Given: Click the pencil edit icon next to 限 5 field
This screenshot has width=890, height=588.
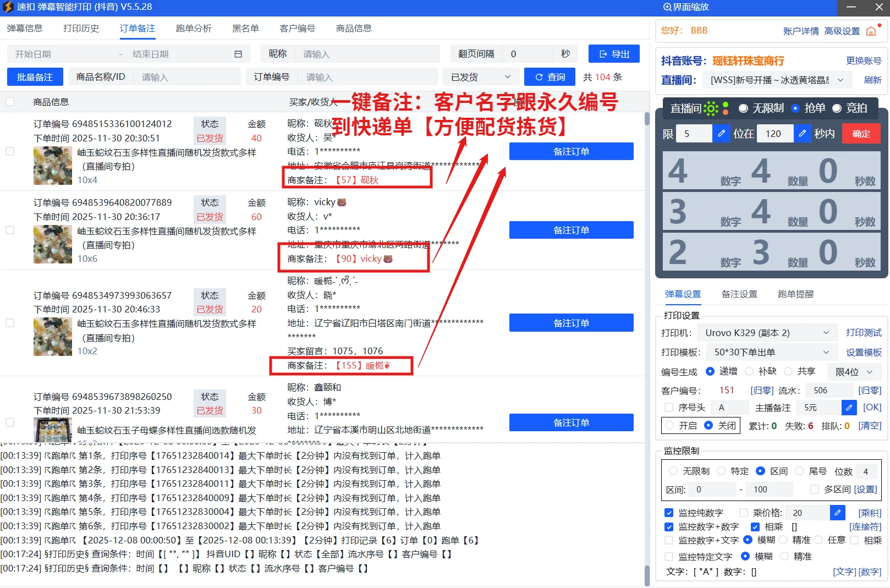Looking at the screenshot, I should 721,133.
